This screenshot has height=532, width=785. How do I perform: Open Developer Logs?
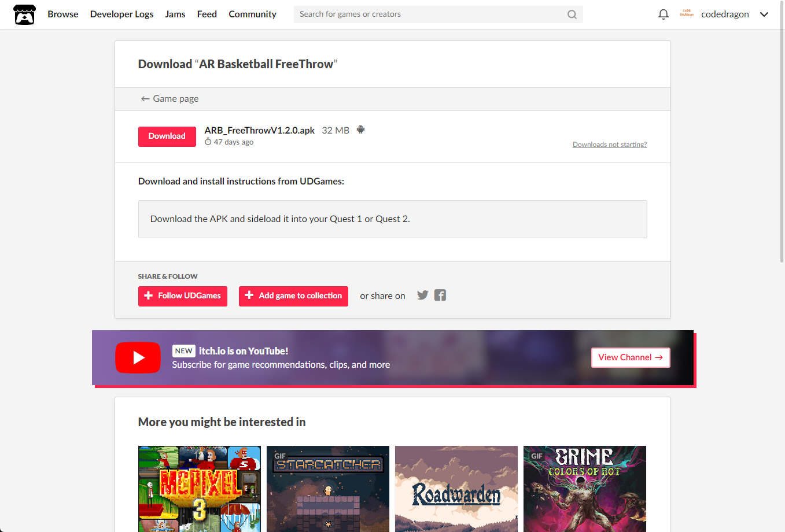click(122, 14)
